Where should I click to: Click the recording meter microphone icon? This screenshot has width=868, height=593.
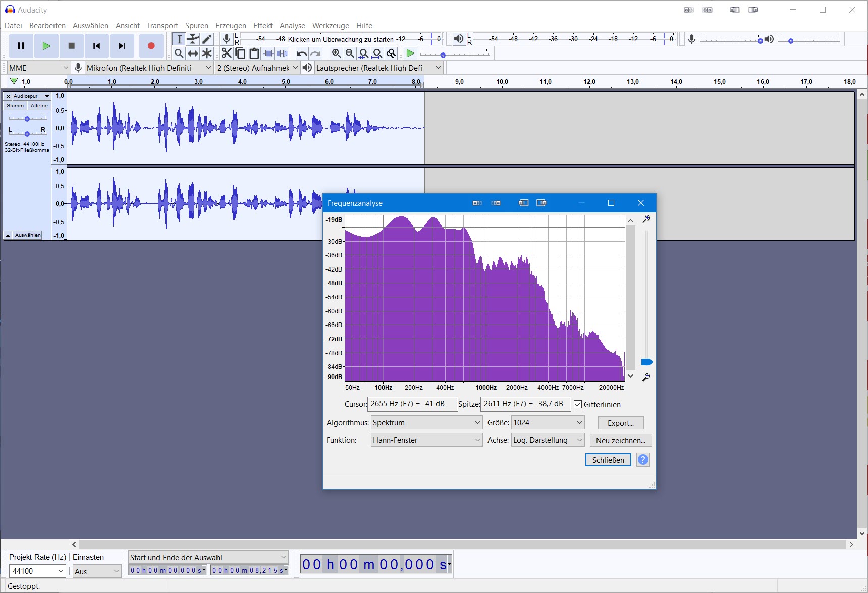(227, 39)
